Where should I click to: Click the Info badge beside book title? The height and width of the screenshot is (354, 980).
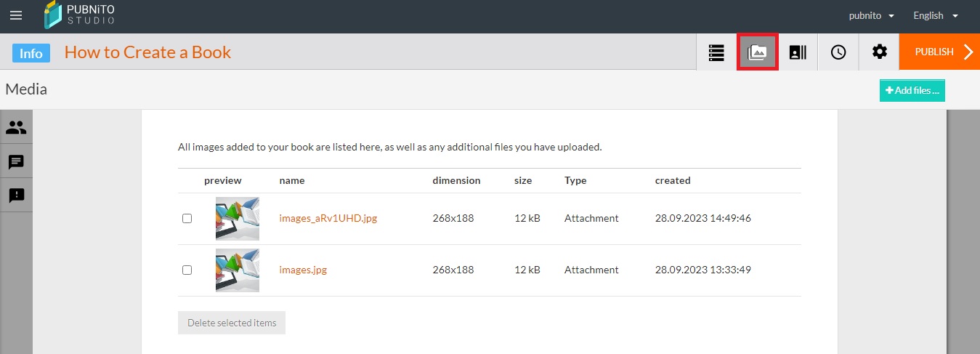(31, 53)
